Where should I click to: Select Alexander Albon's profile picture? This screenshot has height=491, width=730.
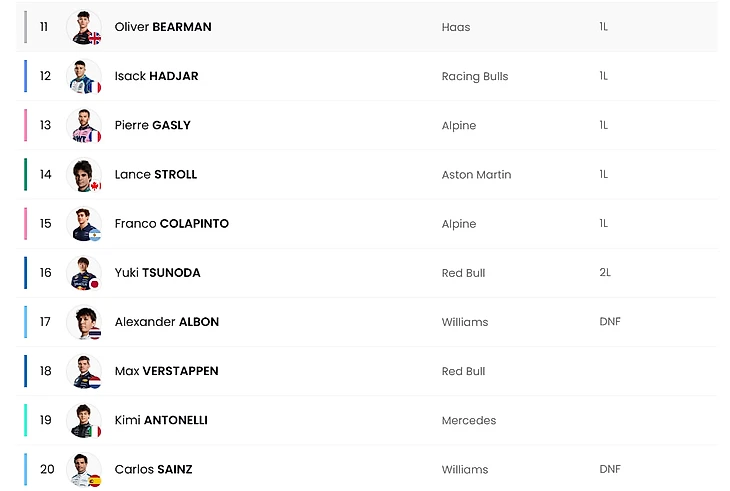pyautogui.click(x=84, y=321)
